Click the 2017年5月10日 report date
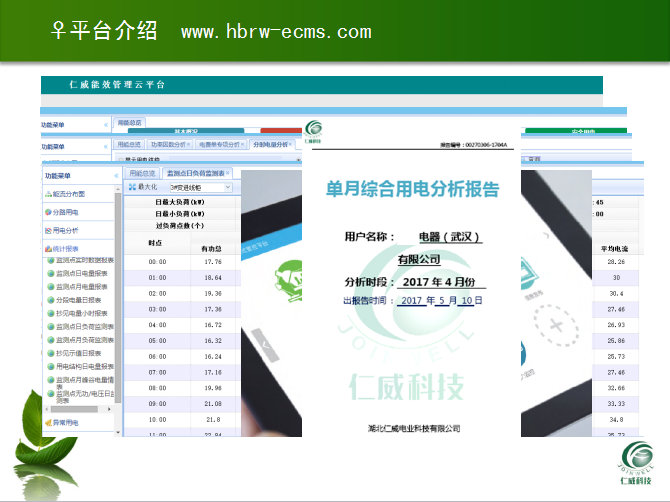Screen dimensions: 670x502 [x=441, y=300]
